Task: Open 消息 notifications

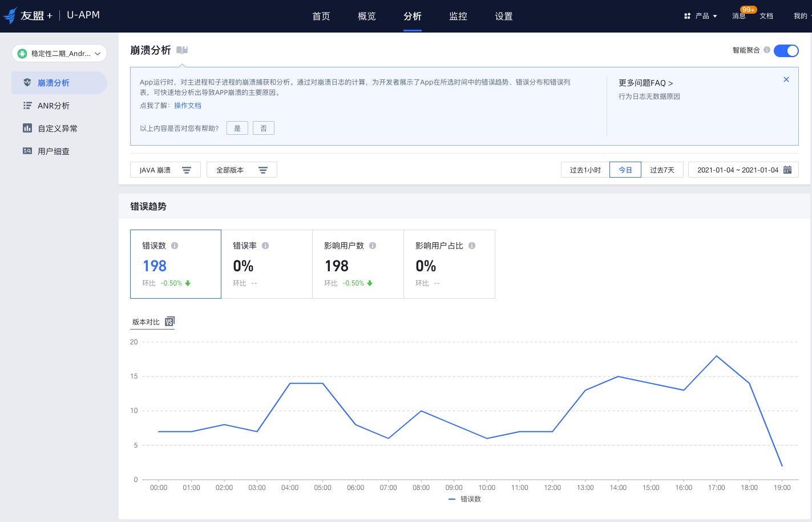Action: coord(739,16)
